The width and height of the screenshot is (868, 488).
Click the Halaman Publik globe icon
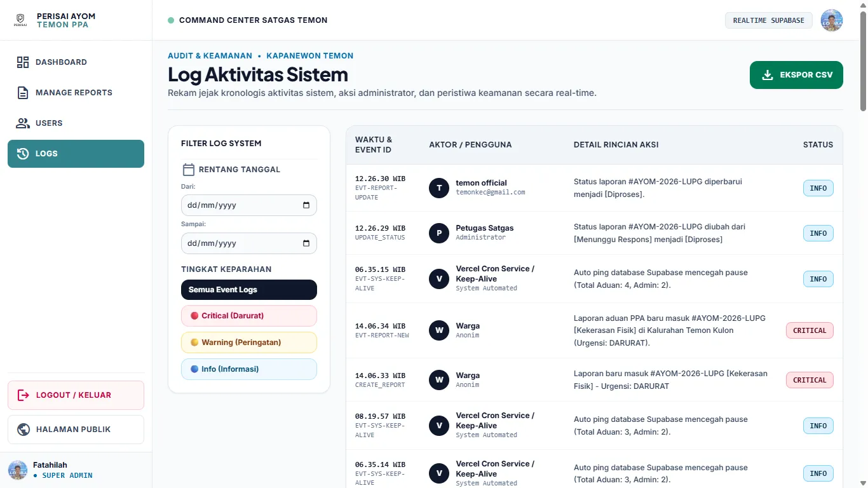click(x=24, y=430)
